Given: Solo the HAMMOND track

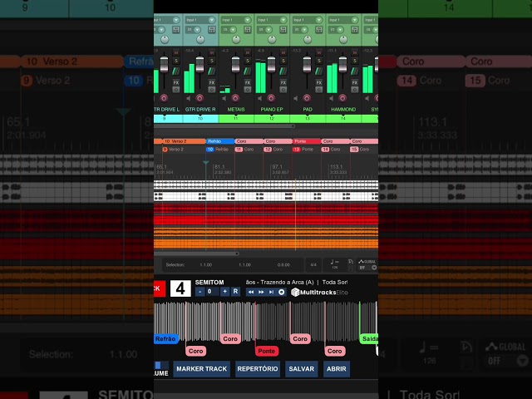Looking at the screenshot, I should click(355, 61).
